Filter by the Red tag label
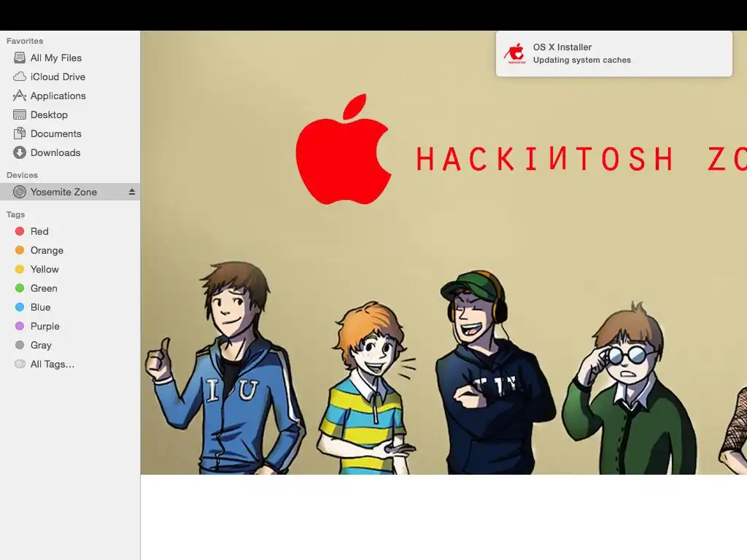 pos(39,231)
